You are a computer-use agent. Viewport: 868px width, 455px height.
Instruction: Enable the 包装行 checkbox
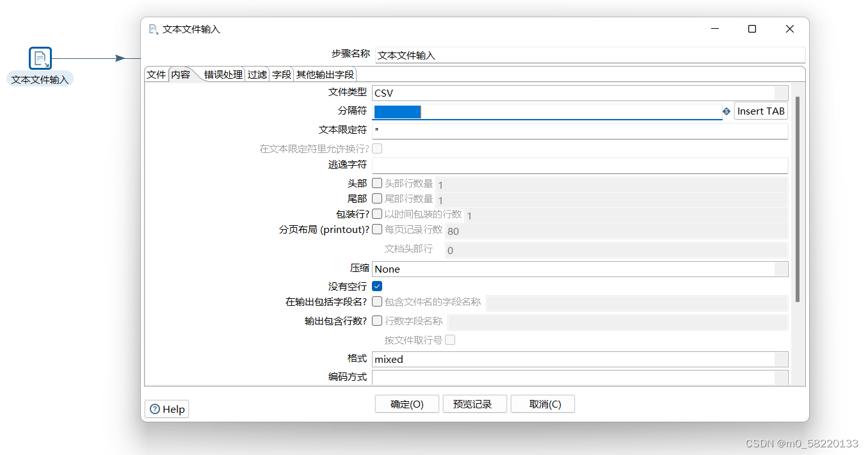click(377, 214)
